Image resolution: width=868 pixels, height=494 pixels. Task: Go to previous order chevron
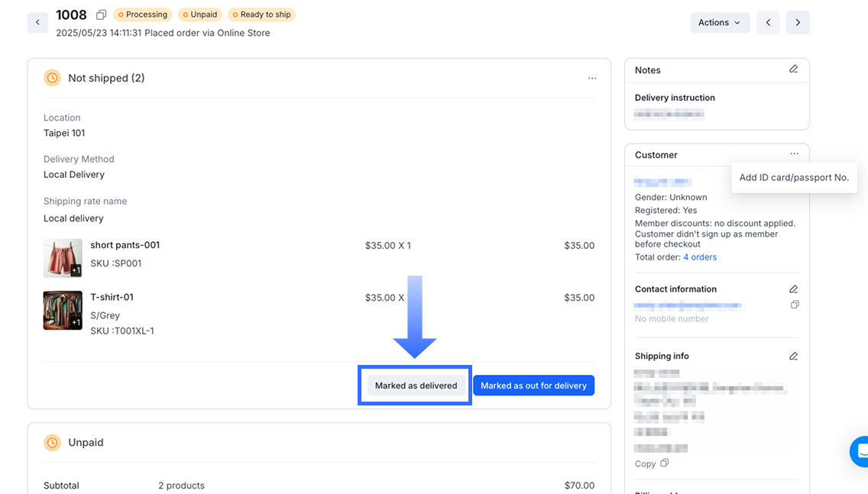point(768,23)
